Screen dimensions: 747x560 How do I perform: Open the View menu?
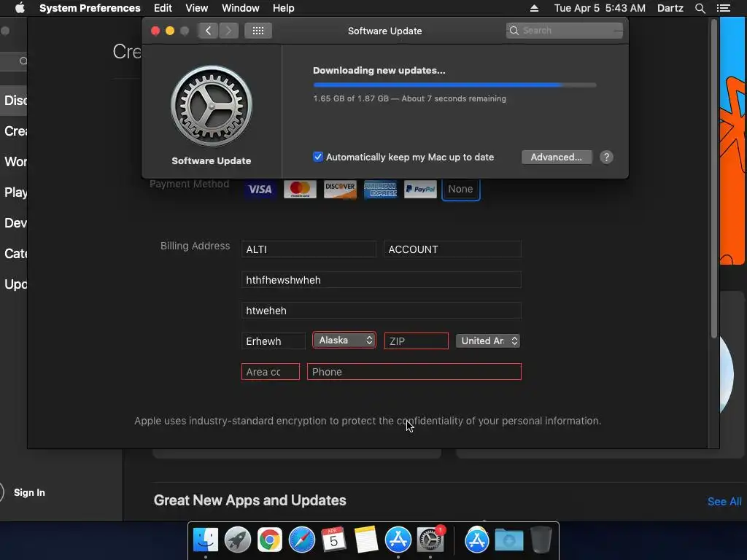[x=197, y=8]
